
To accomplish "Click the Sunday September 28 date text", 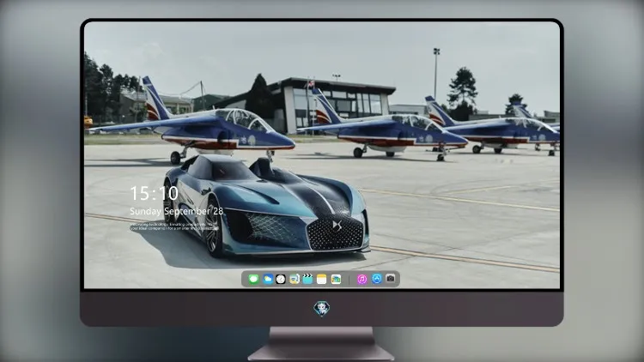I will tap(177, 211).
